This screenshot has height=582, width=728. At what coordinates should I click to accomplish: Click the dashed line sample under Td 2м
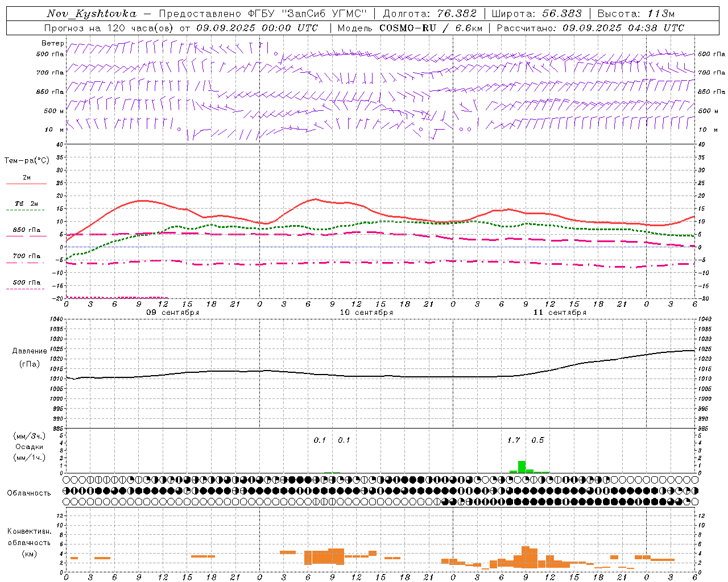pyautogui.click(x=26, y=210)
